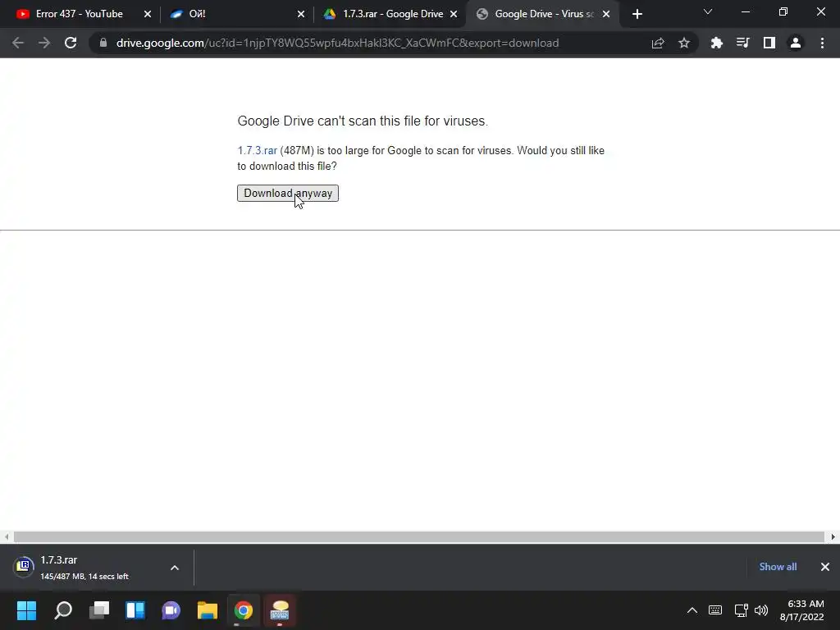This screenshot has width=840, height=630.
Task: Bookmark this page with the star icon
Action: click(x=684, y=43)
